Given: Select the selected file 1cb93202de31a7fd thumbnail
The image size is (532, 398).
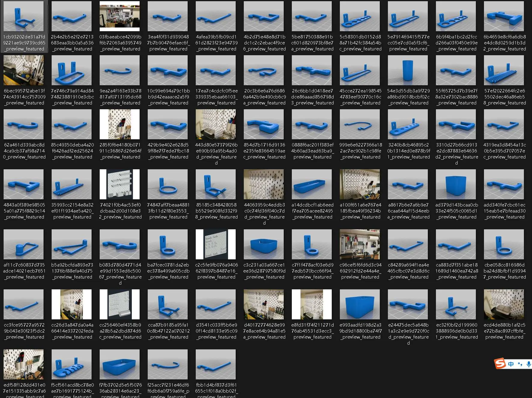Looking at the screenshot, I should tap(23, 17).
